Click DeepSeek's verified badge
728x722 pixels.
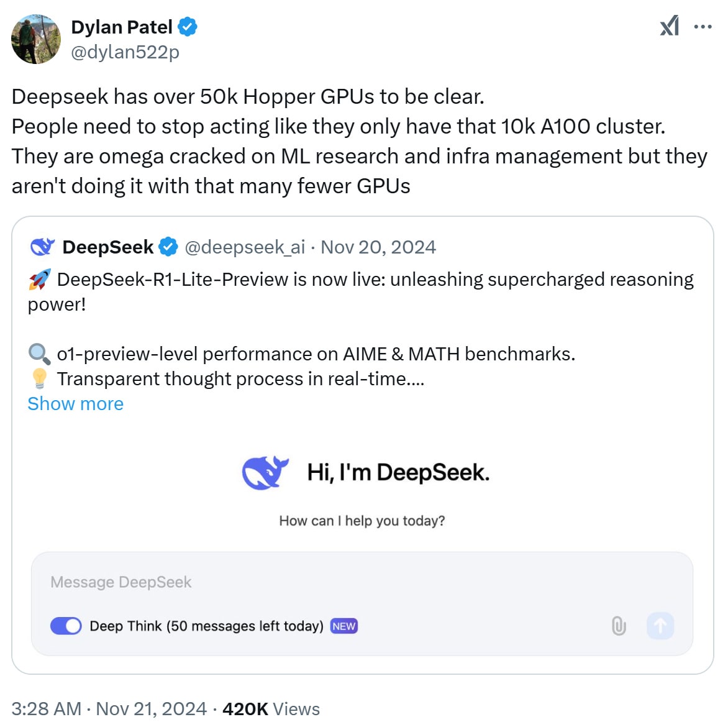[x=168, y=247]
